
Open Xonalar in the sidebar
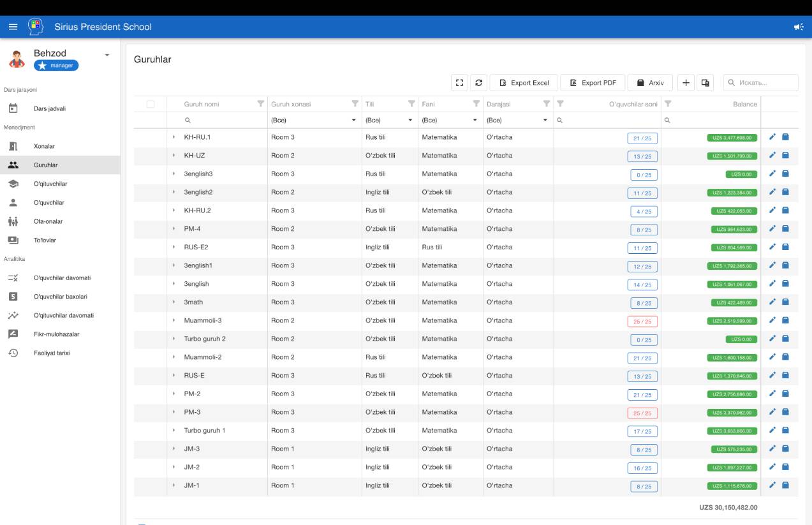[60, 146]
